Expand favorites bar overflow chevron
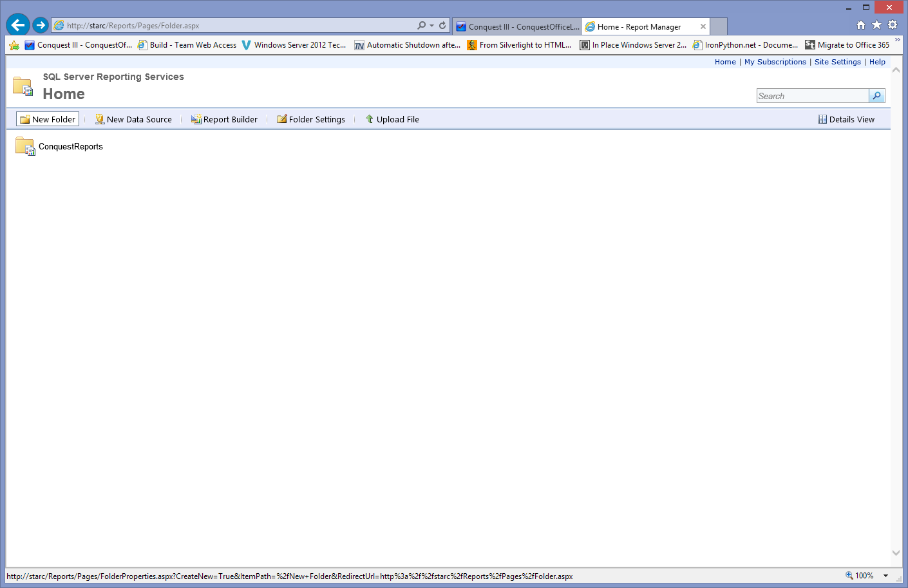This screenshot has width=908, height=588. (x=898, y=41)
